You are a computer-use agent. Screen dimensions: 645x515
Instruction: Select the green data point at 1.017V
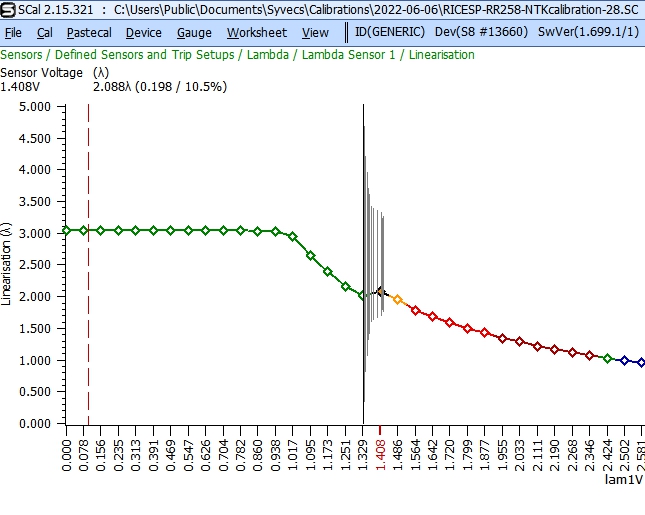pyautogui.click(x=293, y=237)
